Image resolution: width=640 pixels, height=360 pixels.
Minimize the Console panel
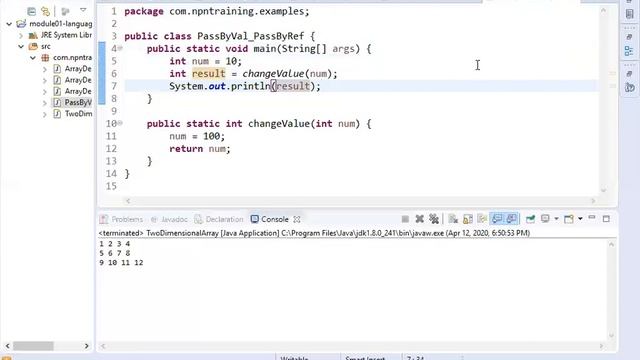click(x=592, y=218)
